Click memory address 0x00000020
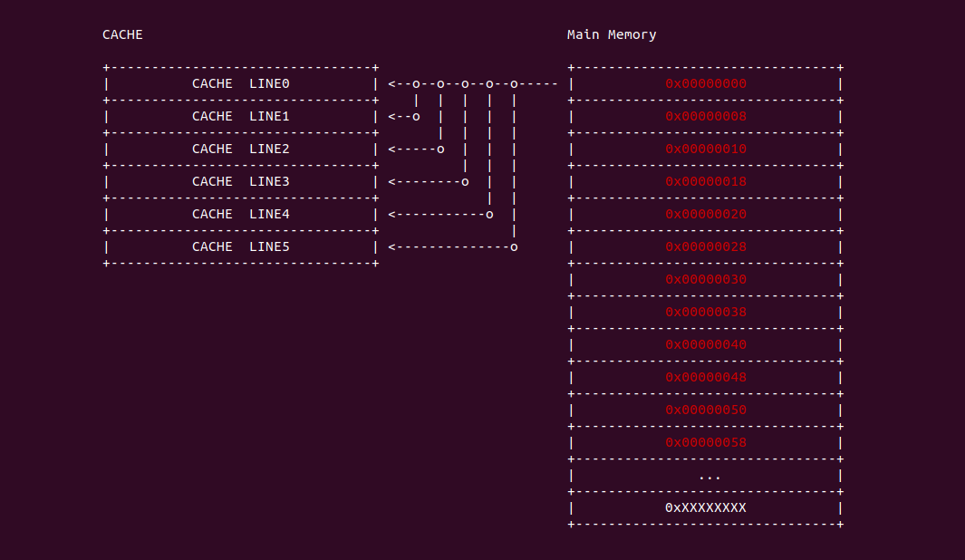The image size is (965, 560). [x=706, y=215]
